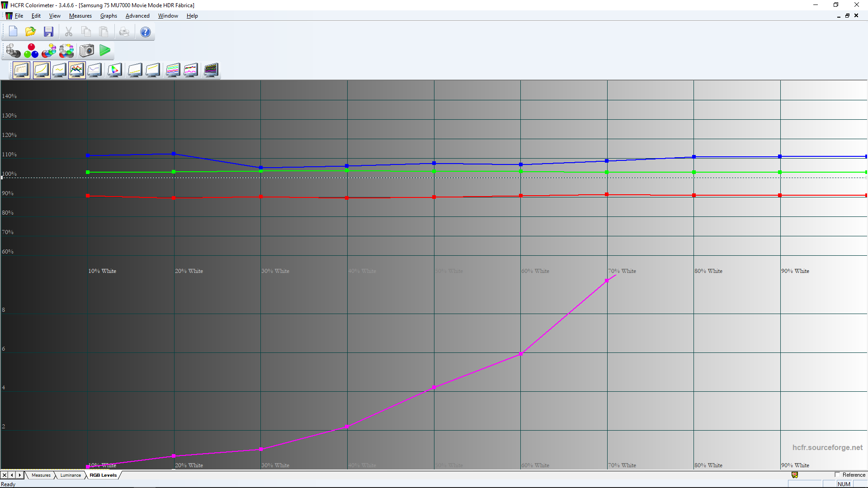Toggle the Luminance graph view button
The image size is (868, 488).
41,70
